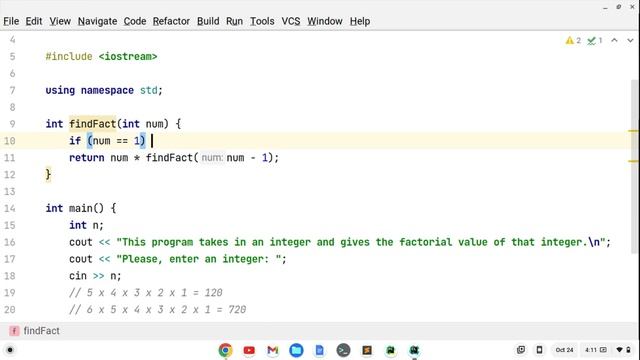This screenshot has height=360, width=640.
Task: Open YouTube from the shelf
Action: [x=249, y=350]
